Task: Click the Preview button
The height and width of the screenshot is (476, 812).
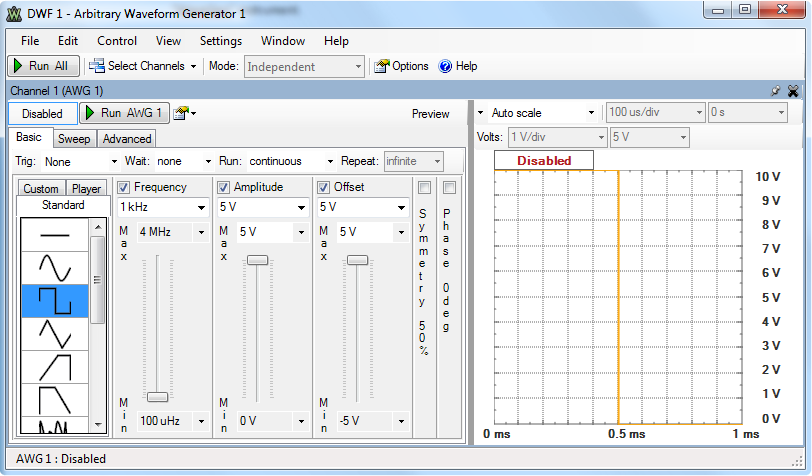Action: coord(430,114)
